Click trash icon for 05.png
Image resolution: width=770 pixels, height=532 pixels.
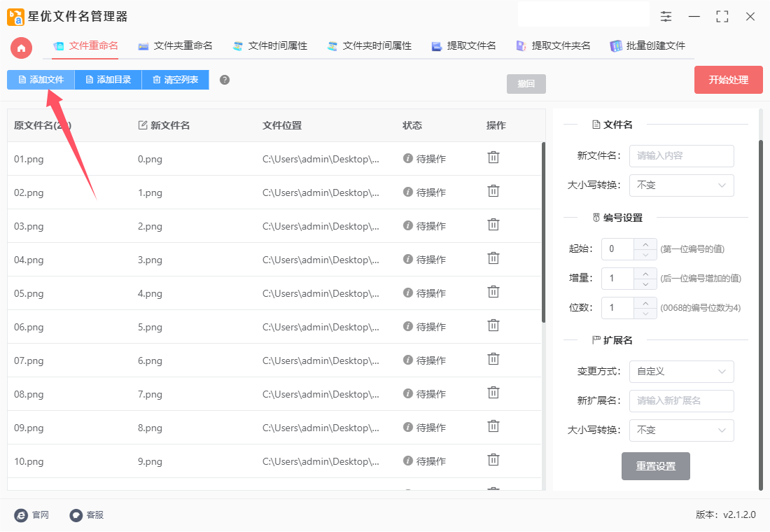[x=493, y=292]
